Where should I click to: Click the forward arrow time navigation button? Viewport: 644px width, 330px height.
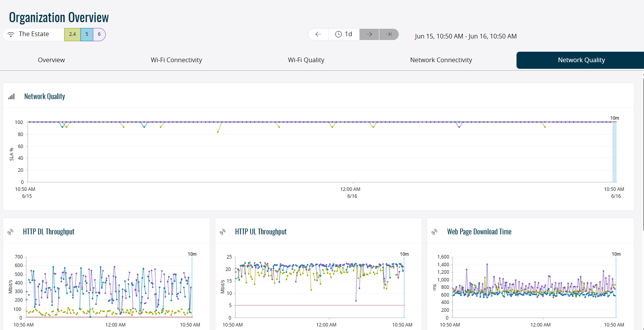(x=369, y=34)
